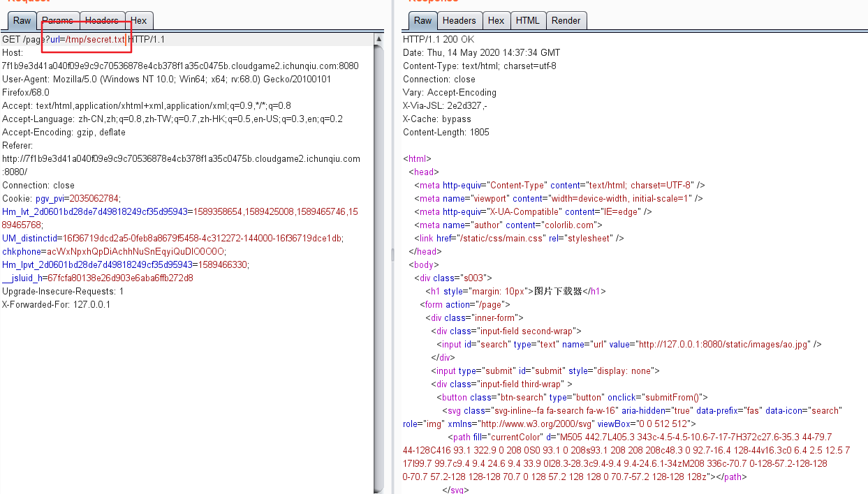Viewport: 868px width, 494px height.
Task: Open the request Params tab
Action: [57, 21]
